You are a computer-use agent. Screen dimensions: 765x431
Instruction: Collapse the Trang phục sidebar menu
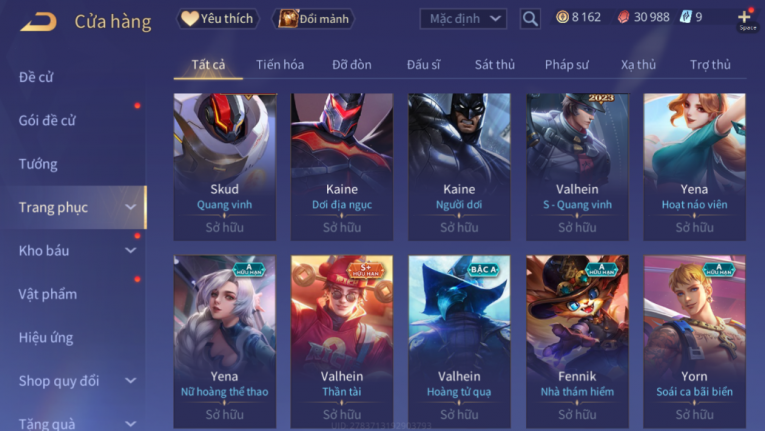pyautogui.click(x=130, y=207)
